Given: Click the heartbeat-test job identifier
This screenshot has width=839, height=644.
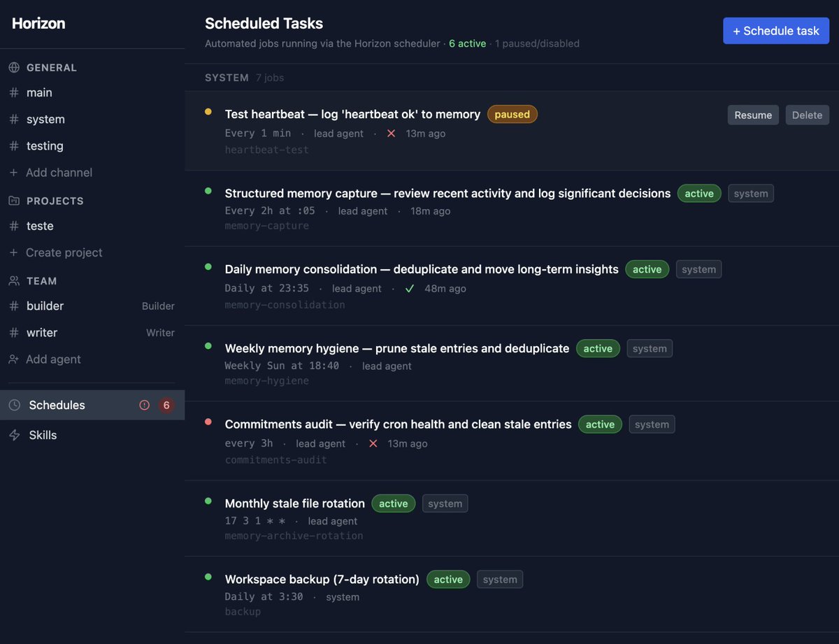Looking at the screenshot, I should [267, 150].
